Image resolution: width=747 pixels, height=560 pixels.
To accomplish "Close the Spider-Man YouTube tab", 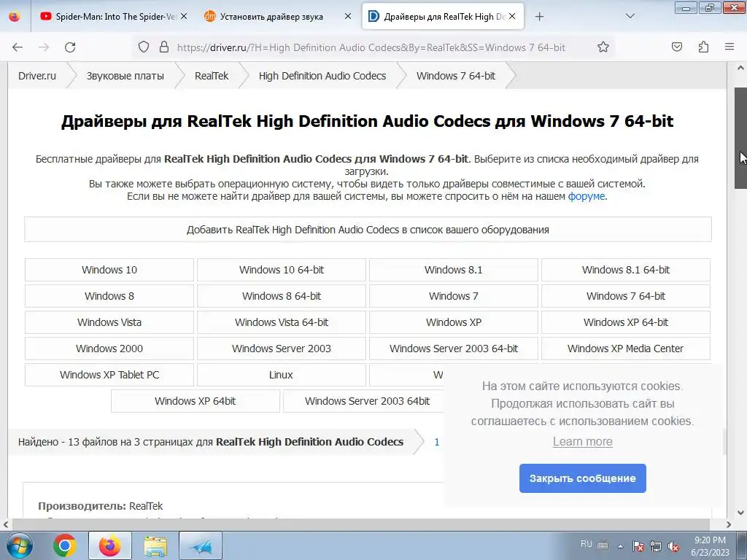I will click(184, 16).
